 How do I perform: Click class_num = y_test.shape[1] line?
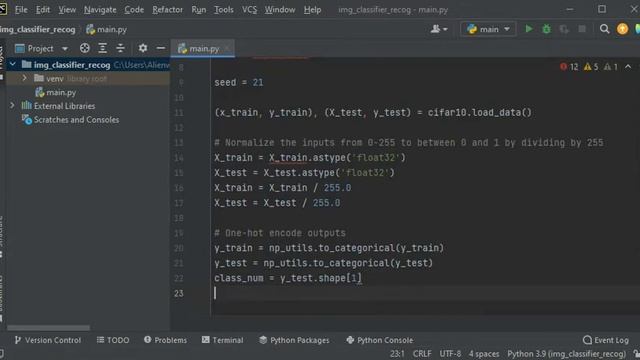coord(288,278)
